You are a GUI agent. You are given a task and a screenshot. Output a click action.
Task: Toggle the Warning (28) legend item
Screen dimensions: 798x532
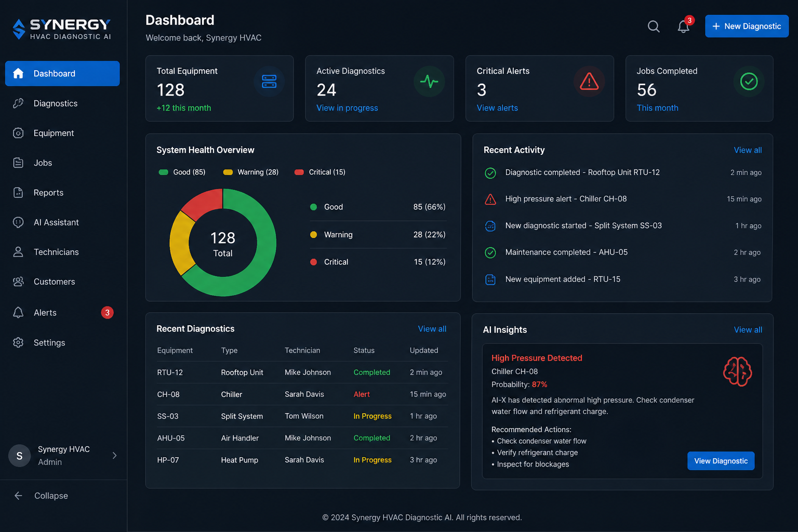251,172
